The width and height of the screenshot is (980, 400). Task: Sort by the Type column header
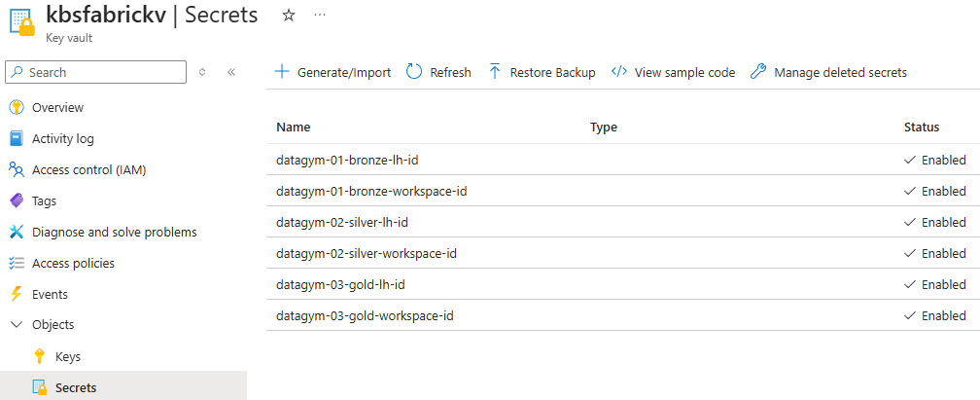point(603,127)
